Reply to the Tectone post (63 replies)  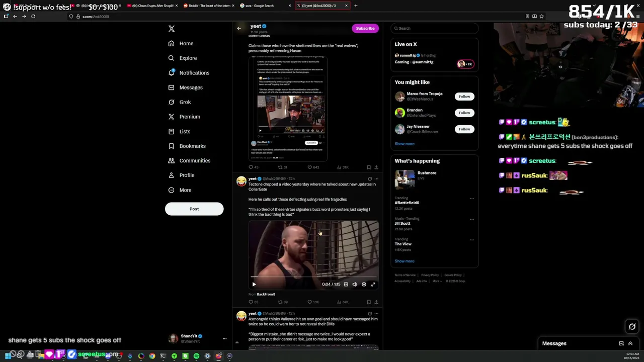(253, 302)
